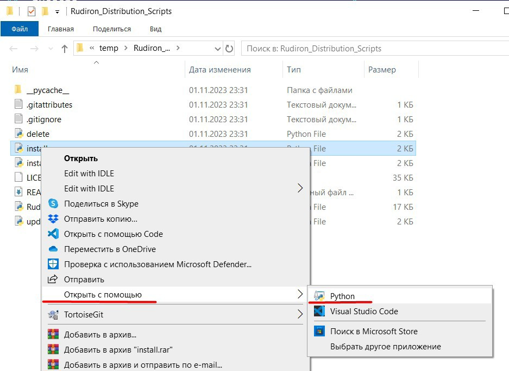Select the .gitattributes file icon
The image size is (509, 371).
tap(19, 104)
